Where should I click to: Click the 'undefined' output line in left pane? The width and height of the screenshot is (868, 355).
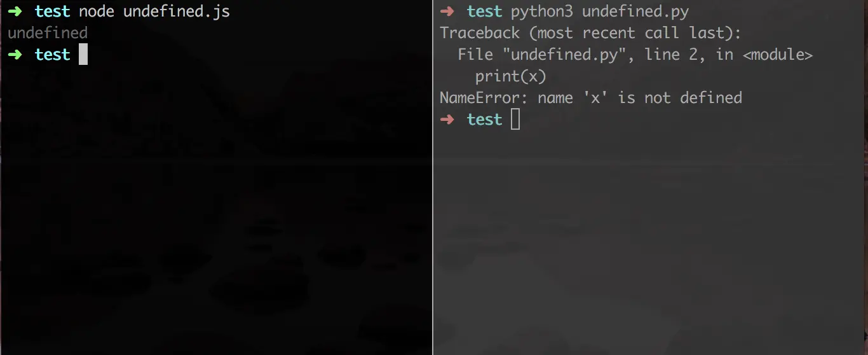48,33
